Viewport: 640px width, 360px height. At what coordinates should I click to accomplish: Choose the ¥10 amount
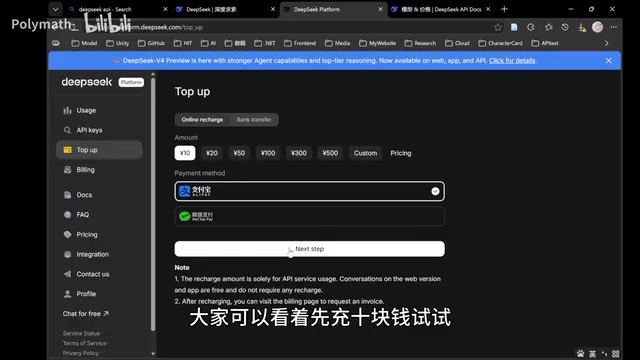[185, 153]
